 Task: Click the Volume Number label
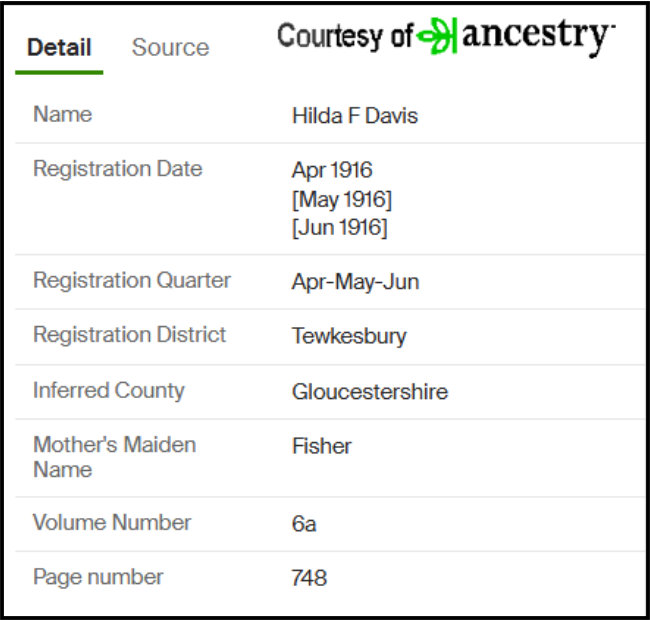pos(112,522)
